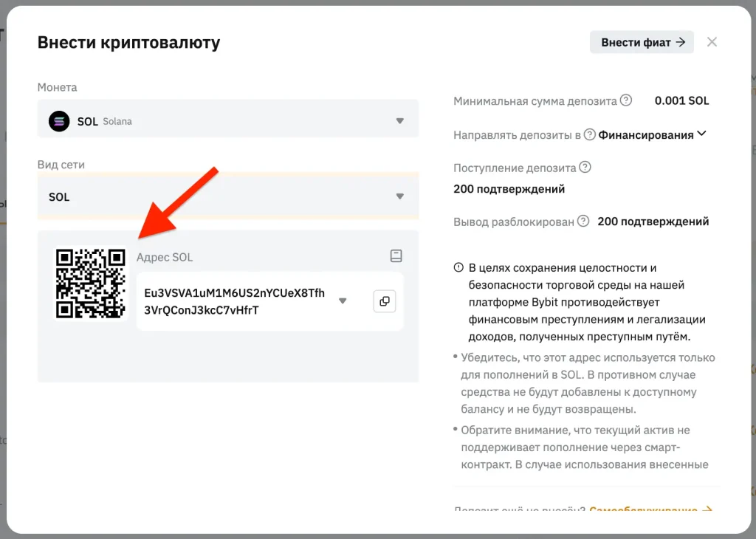
Task: Click the info icon beside security notice
Action: pos(458,267)
